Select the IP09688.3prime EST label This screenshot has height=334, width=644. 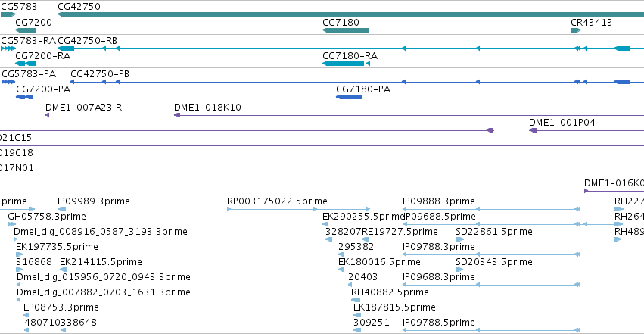click(439, 277)
